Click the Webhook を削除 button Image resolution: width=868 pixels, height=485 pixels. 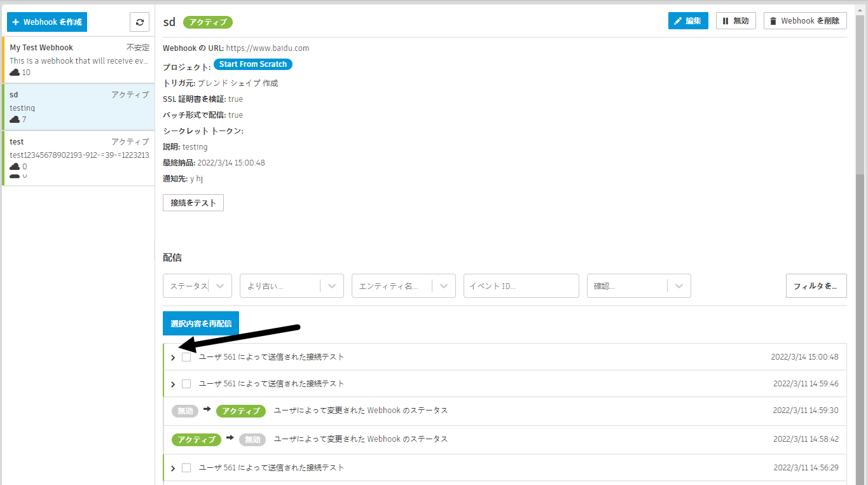coord(805,21)
